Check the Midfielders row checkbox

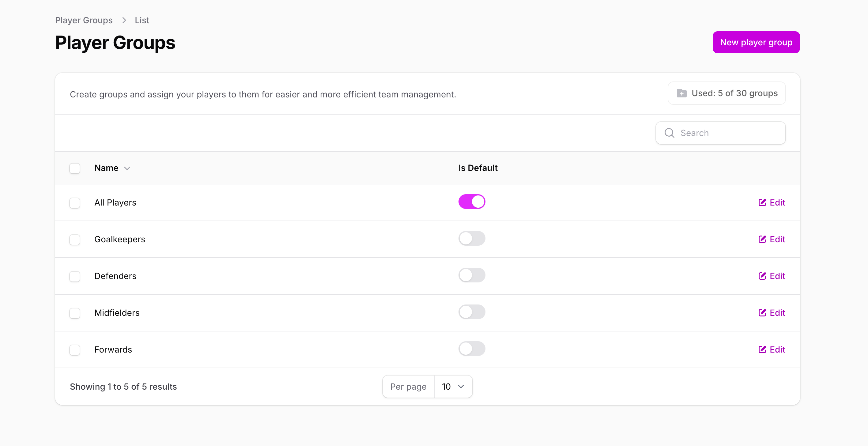pyautogui.click(x=75, y=313)
